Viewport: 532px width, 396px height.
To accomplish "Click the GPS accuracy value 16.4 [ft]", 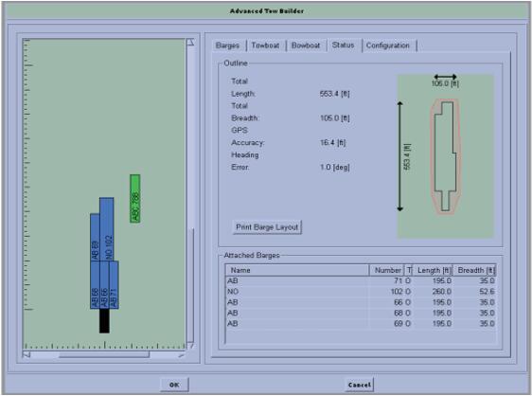I will click(x=333, y=143).
